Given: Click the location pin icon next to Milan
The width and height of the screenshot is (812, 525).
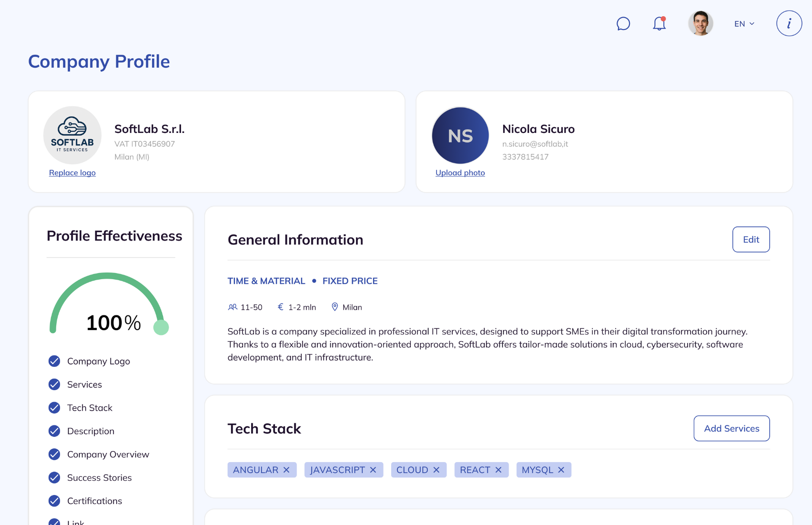Looking at the screenshot, I should [x=335, y=307].
